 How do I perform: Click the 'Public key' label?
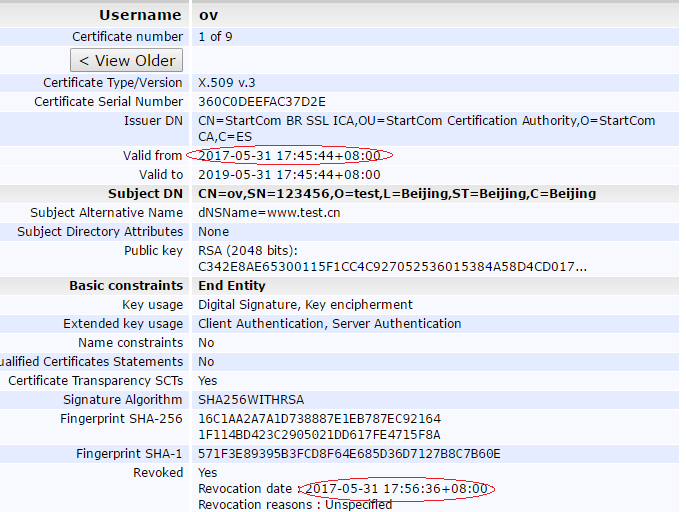pos(153,251)
